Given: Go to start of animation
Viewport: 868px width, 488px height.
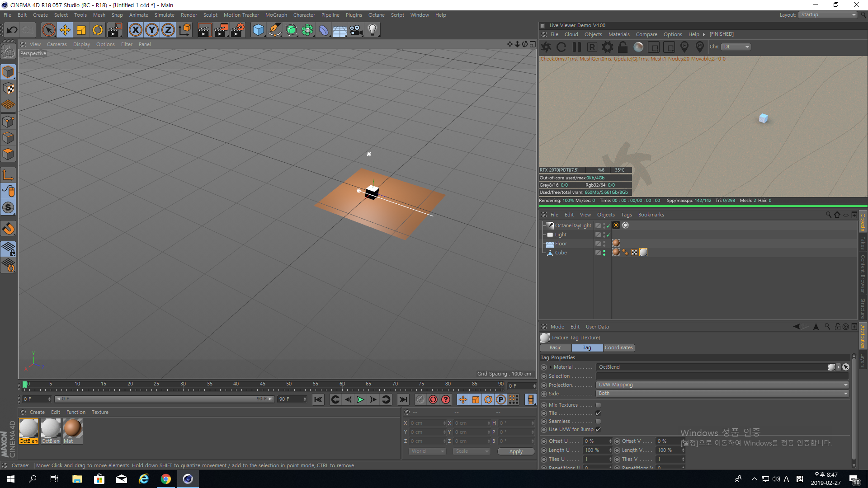Looking at the screenshot, I should point(318,399).
